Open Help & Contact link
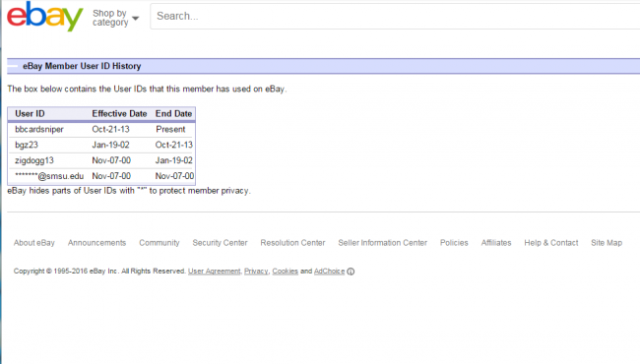Viewport: 640px width, 364px height. tap(551, 243)
